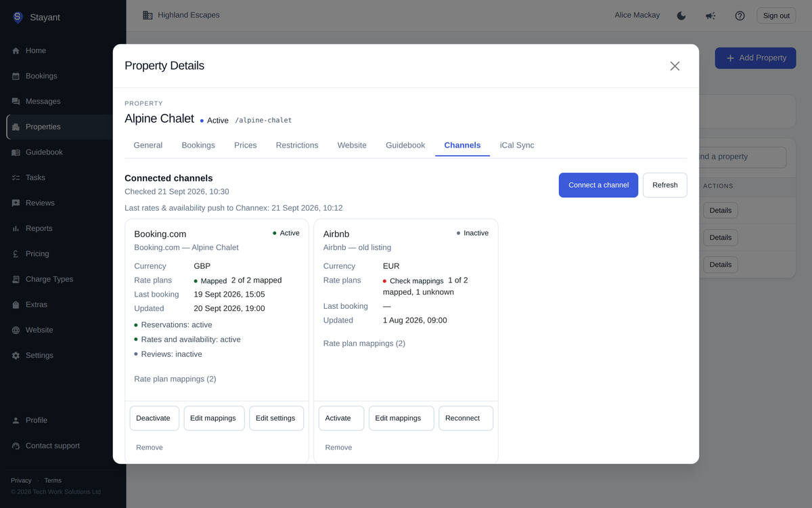The height and width of the screenshot is (508, 812).
Task: Open the Guidebook tab in Property Details
Action: [x=405, y=146]
